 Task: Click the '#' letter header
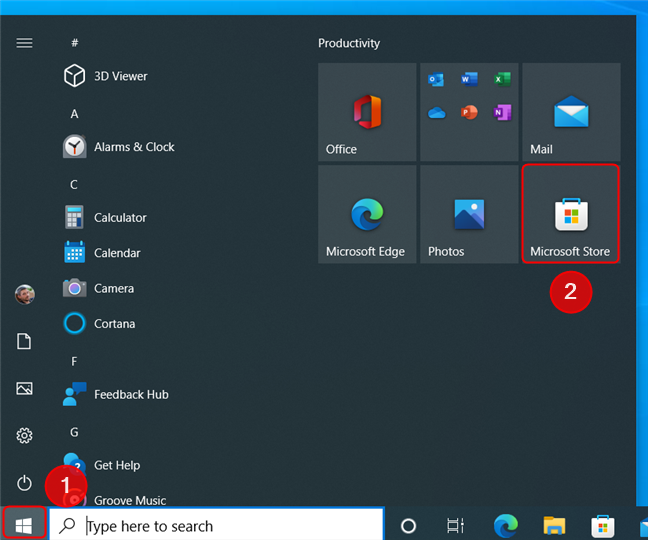pyautogui.click(x=74, y=43)
